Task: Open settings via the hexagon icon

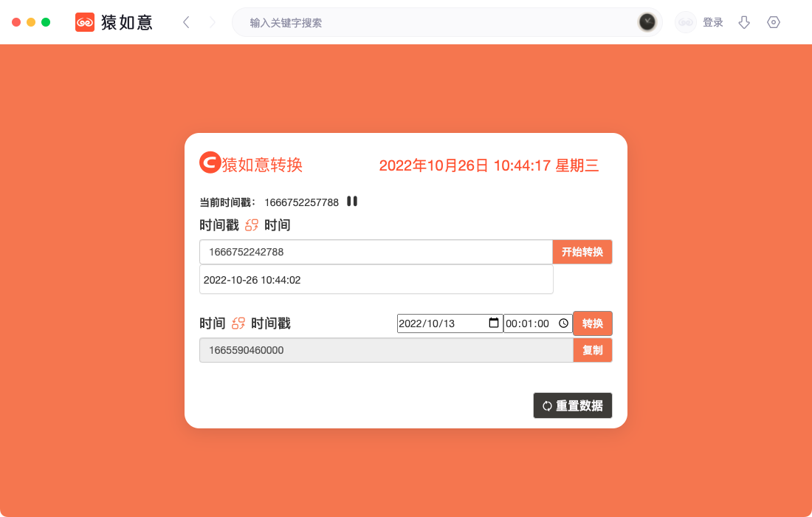Action: coord(774,22)
